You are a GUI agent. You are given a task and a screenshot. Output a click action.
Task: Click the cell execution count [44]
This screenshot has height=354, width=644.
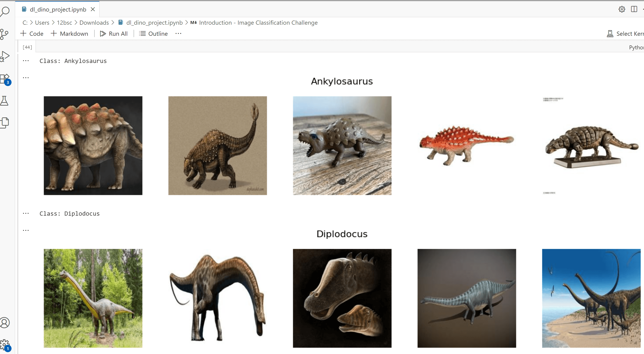click(27, 47)
